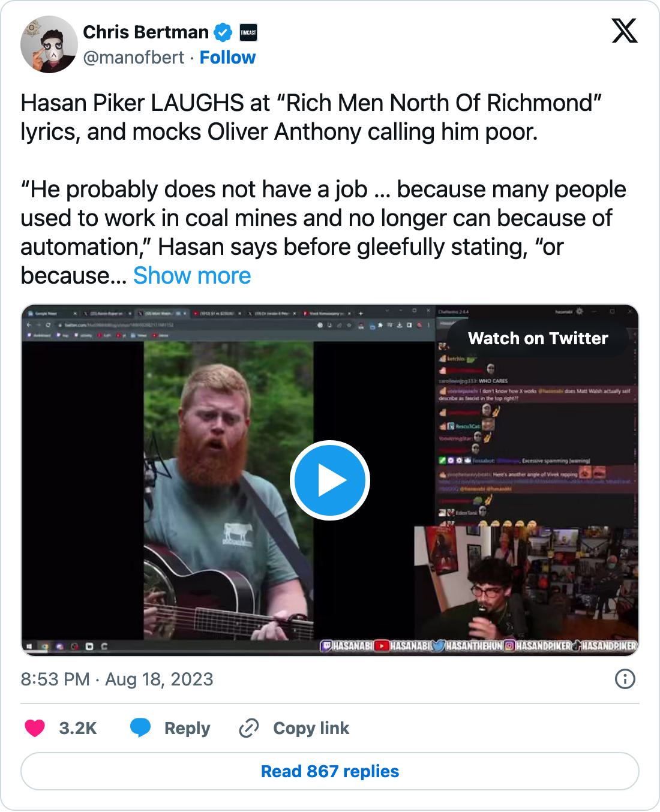Click the blue verified checkmark badge
This screenshot has height=812, width=660.
coord(223,32)
